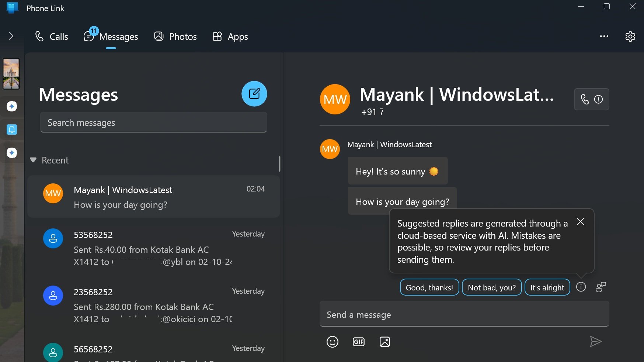Open the Apps tab
The width and height of the screenshot is (644, 362).
tap(229, 36)
